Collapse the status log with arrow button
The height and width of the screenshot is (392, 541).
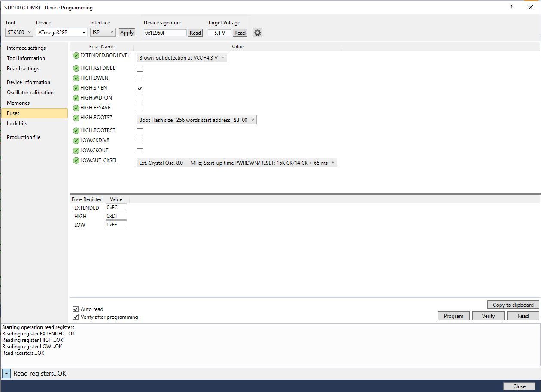point(6,374)
